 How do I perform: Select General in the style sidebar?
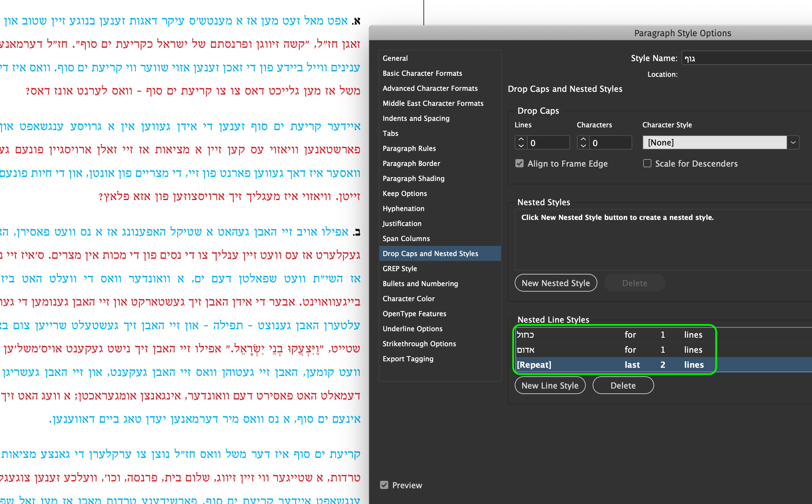pyautogui.click(x=395, y=58)
